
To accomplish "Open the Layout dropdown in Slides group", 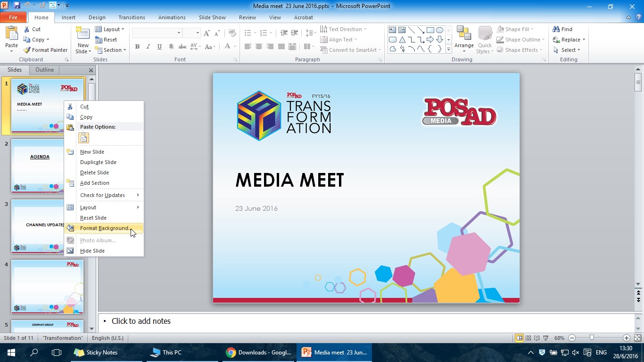I will 109,29.
